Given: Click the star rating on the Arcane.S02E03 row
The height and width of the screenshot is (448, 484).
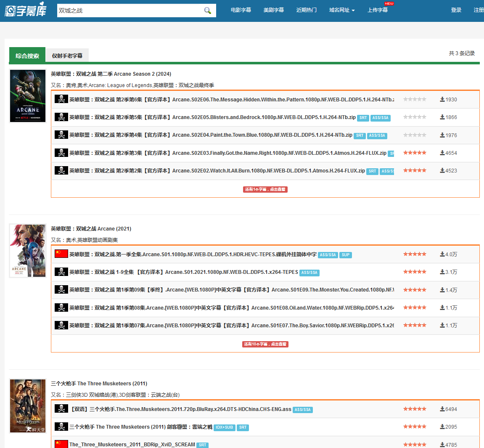Looking at the screenshot, I should pos(415,153).
